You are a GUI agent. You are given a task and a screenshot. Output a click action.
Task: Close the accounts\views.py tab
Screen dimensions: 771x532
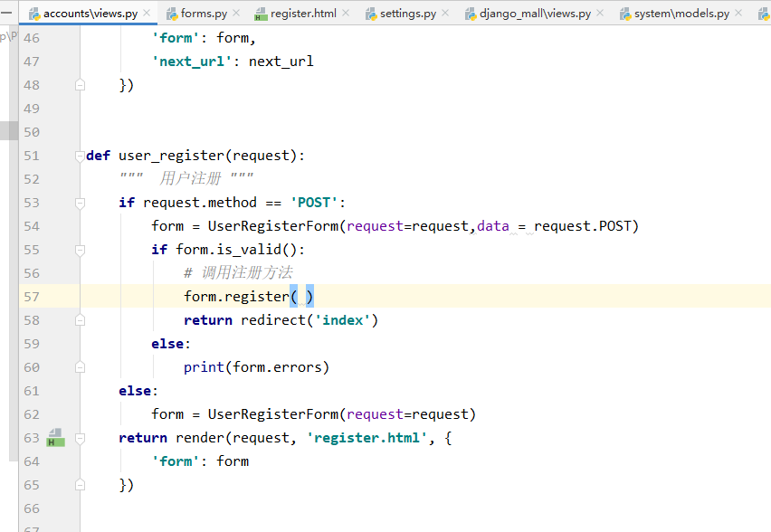(147, 14)
